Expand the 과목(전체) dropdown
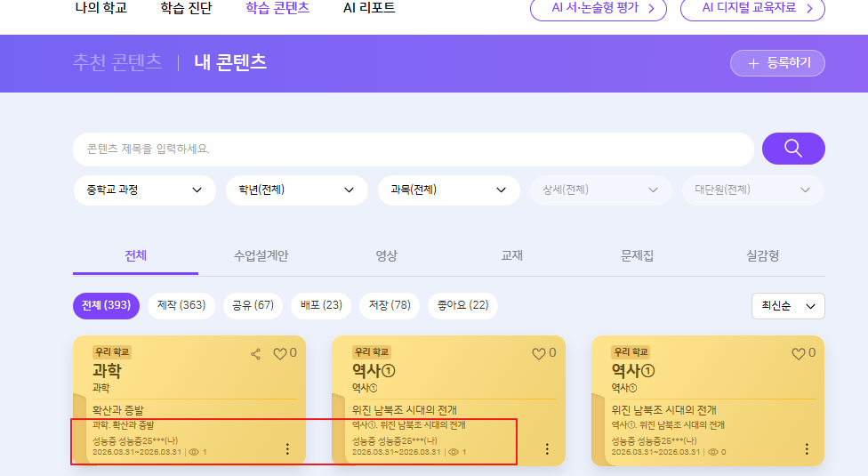This screenshot has height=476, width=868. [448, 190]
